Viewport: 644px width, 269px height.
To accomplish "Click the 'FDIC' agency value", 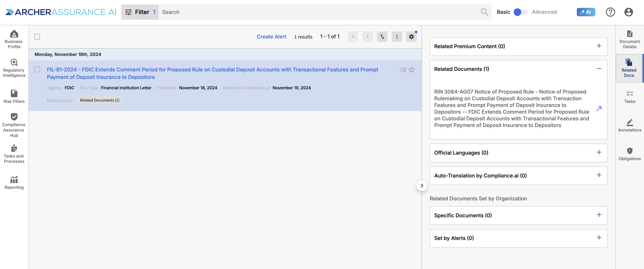I will click(x=69, y=88).
